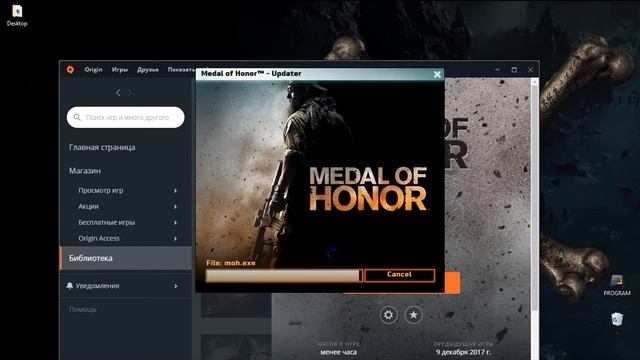Select Бесплатные игры item

(107, 222)
